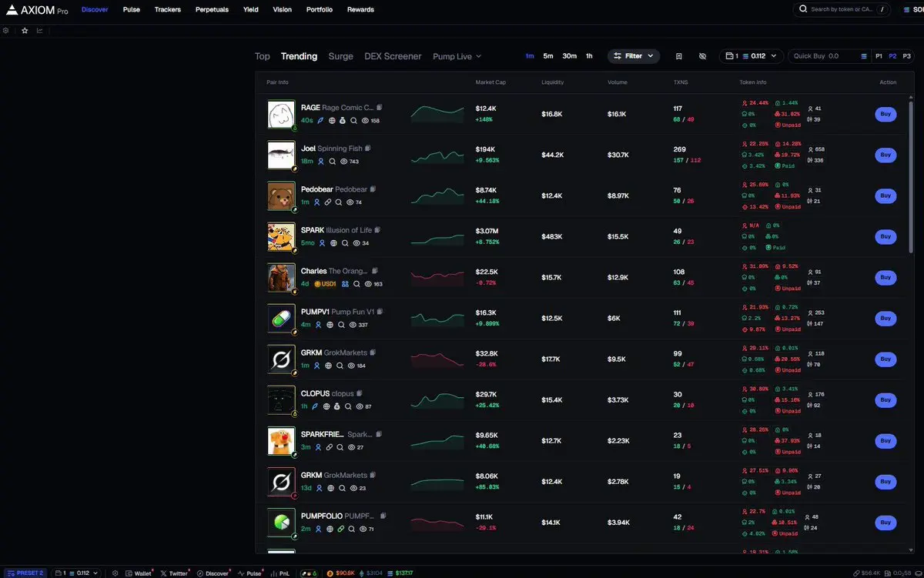The width and height of the screenshot is (924, 578).
Task: Open the PnL tracker in bottom bar
Action: pos(280,573)
